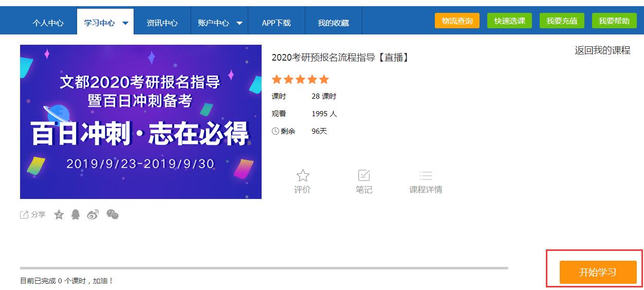This screenshot has width=644, height=290.
Task: Go to 资讯中心 tab
Action: pos(162,23)
